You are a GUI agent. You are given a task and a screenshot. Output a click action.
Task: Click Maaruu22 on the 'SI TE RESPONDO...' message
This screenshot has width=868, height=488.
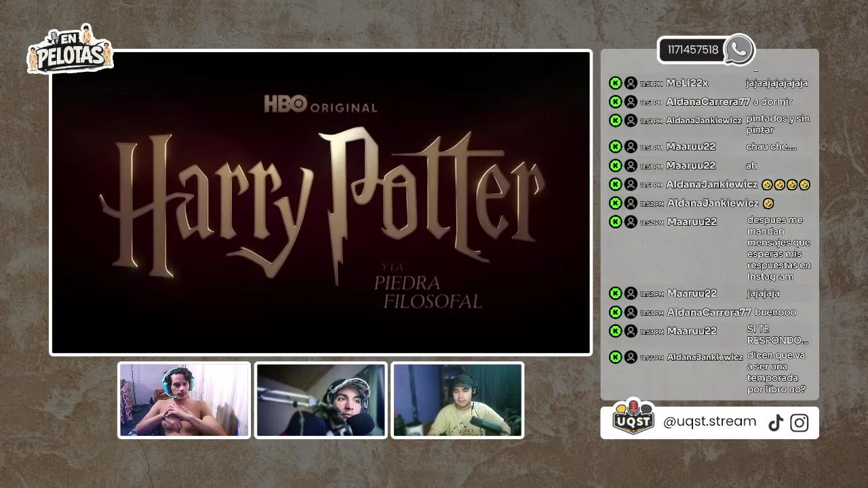692,331
